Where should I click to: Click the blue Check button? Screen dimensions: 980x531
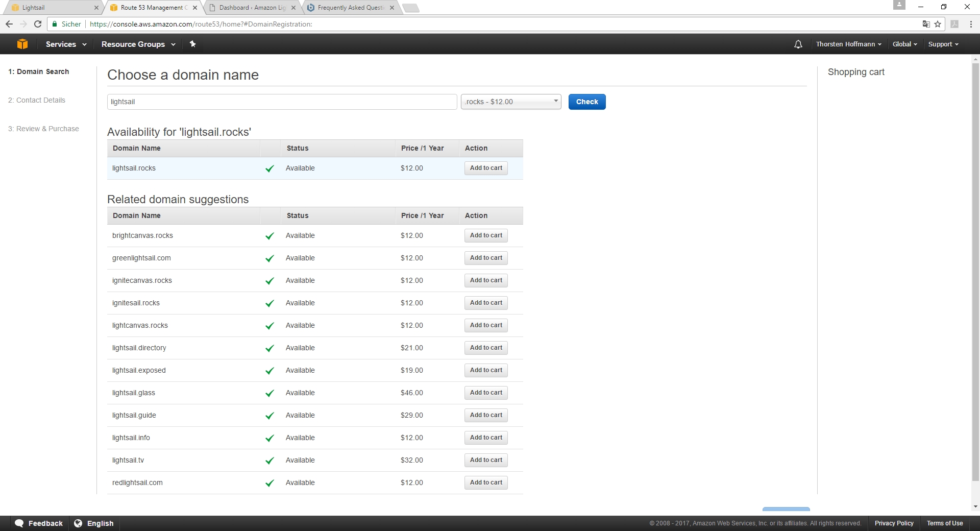pos(587,102)
